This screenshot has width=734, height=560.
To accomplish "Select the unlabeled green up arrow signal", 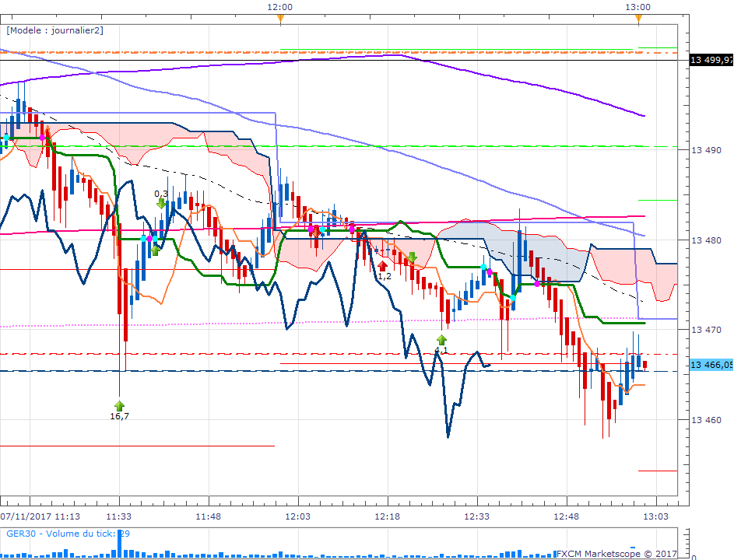I will point(156,250).
